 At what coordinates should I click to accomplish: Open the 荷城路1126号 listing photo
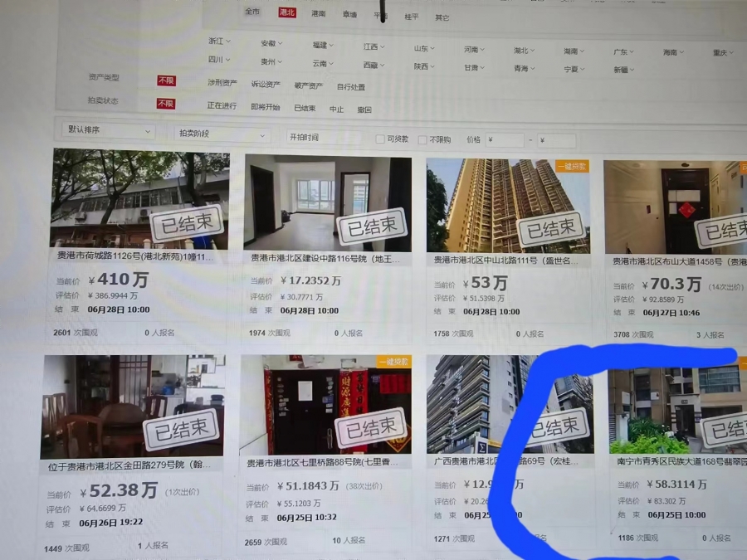pyautogui.click(x=140, y=198)
